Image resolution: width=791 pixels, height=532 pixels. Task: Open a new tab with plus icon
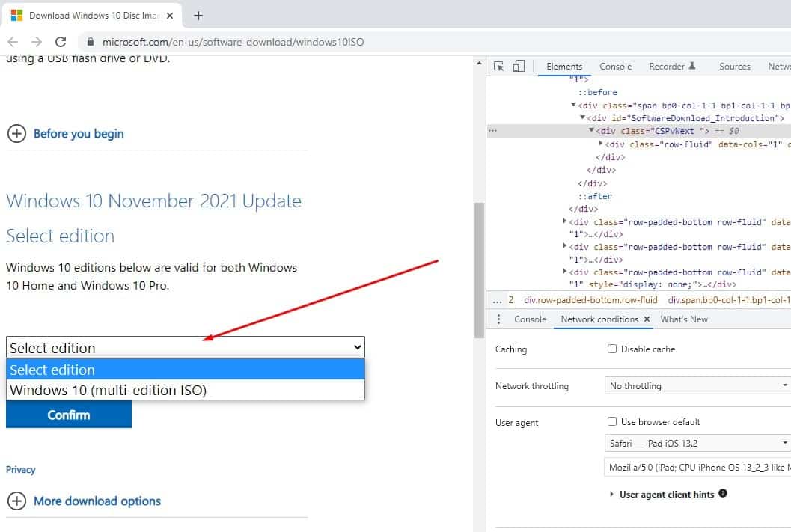(198, 16)
